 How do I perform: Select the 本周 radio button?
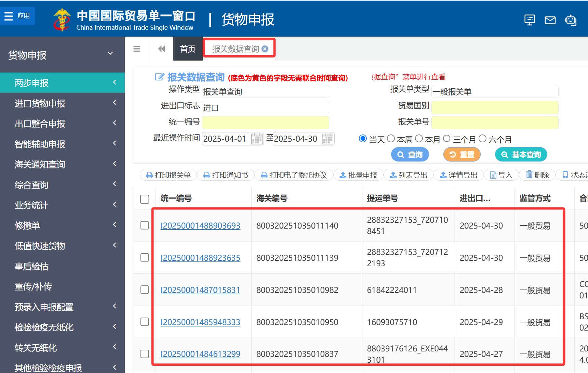(391, 139)
